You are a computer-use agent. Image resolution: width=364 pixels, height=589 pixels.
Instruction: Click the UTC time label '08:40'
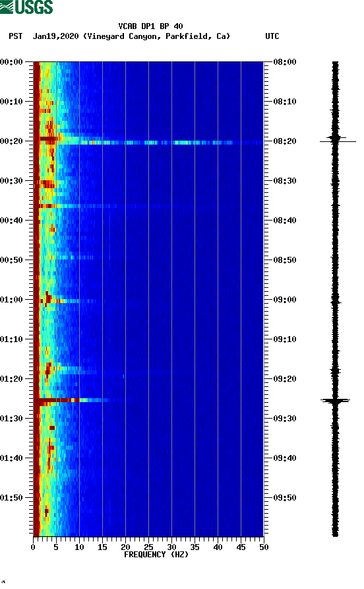pos(285,221)
